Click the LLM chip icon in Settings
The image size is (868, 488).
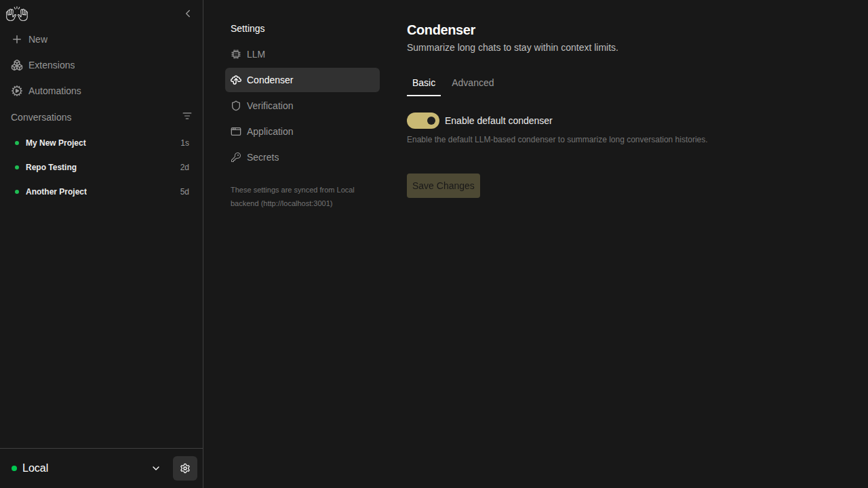coord(236,54)
